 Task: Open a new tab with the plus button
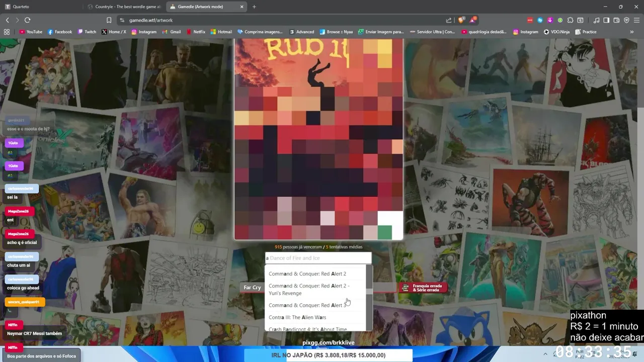(x=254, y=7)
